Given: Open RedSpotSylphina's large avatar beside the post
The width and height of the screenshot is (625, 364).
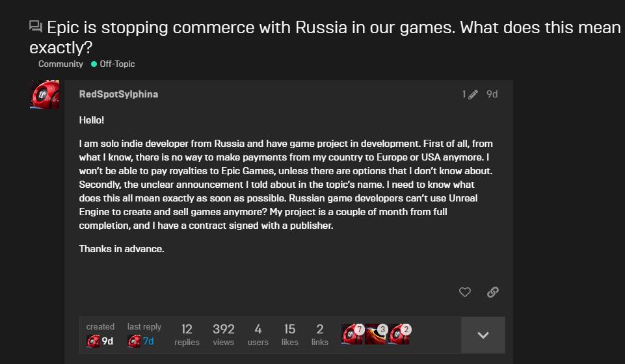Looking at the screenshot, I should tap(45, 95).
